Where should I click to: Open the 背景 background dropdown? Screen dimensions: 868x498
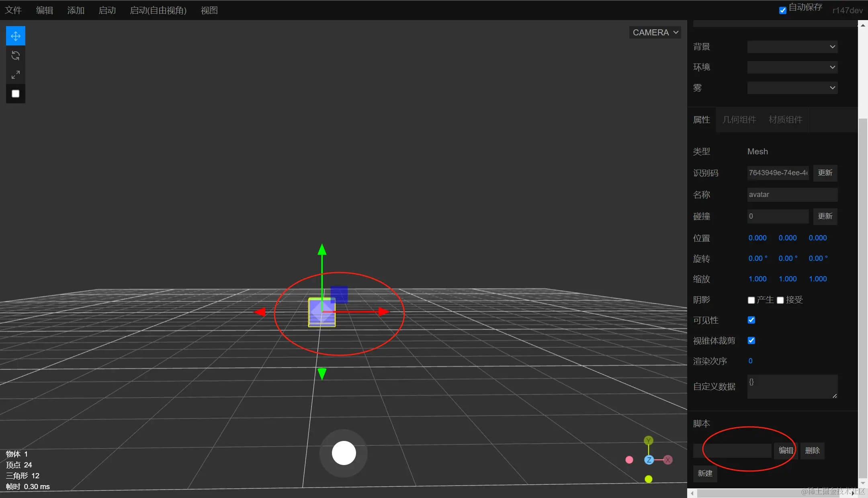(792, 47)
